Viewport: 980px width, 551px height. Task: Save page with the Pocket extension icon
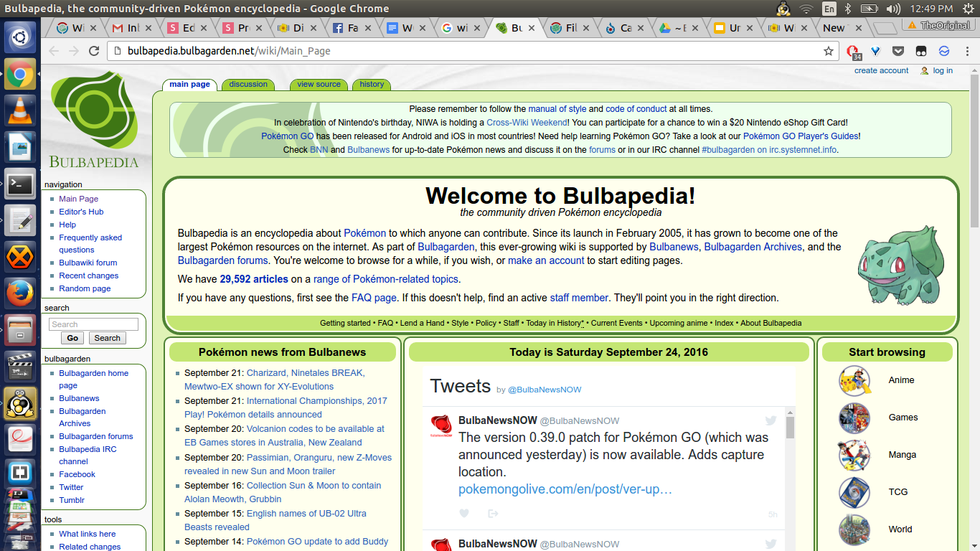(898, 51)
